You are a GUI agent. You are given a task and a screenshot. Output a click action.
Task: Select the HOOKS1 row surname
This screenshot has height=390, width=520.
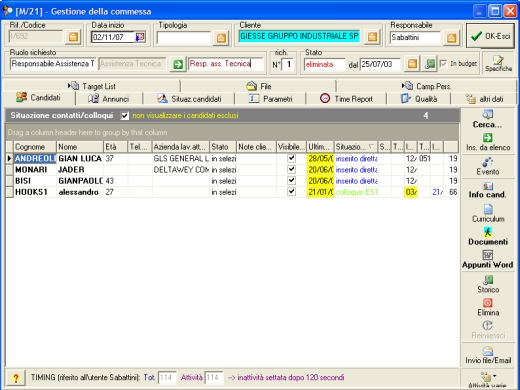(x=35, y=192)
